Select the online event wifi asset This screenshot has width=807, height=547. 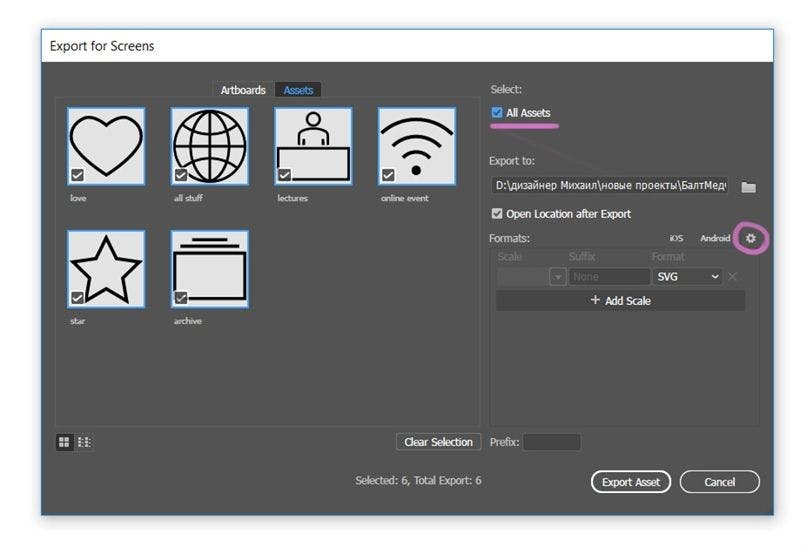(x=416, y=146)
